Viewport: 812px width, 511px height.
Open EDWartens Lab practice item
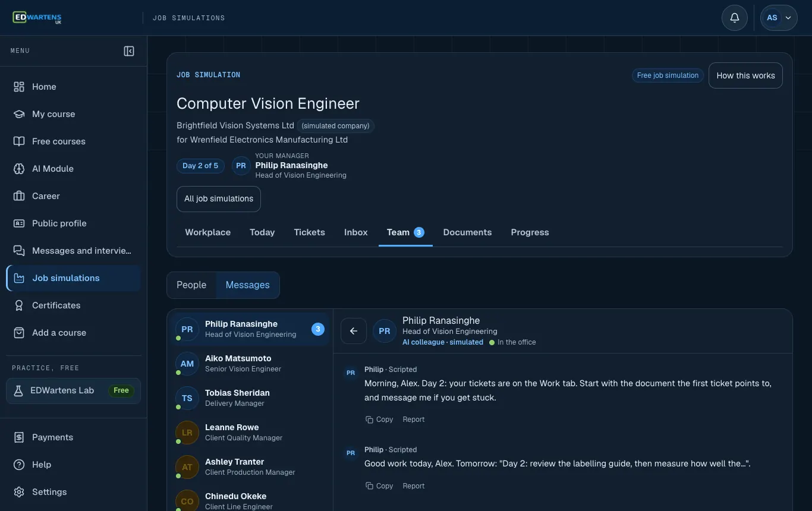[x=74, y=391]
